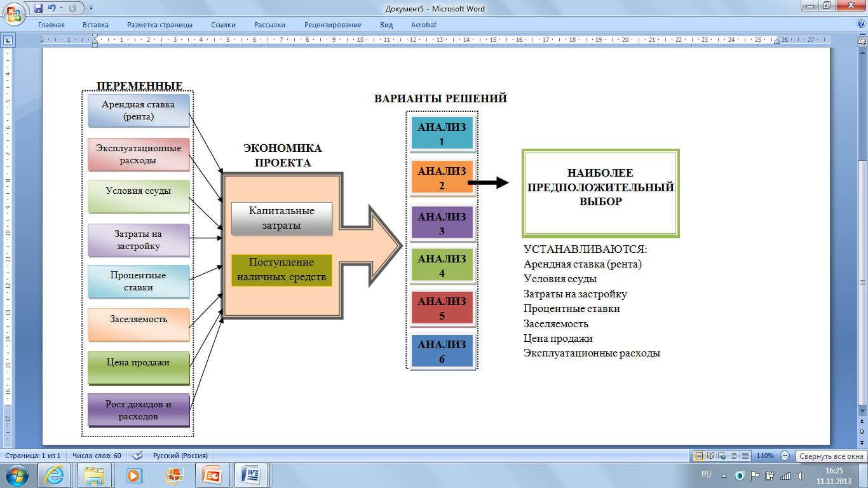The width and height of the screenshot is (868, 488).
Task: Switch to the Вид tab
Action: click(x=386, y=25)
